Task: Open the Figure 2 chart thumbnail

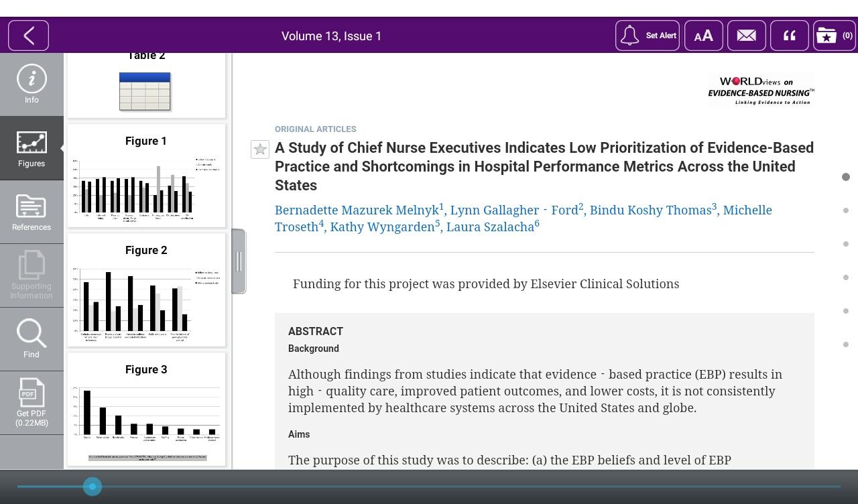Action: [x=146, y=303]
